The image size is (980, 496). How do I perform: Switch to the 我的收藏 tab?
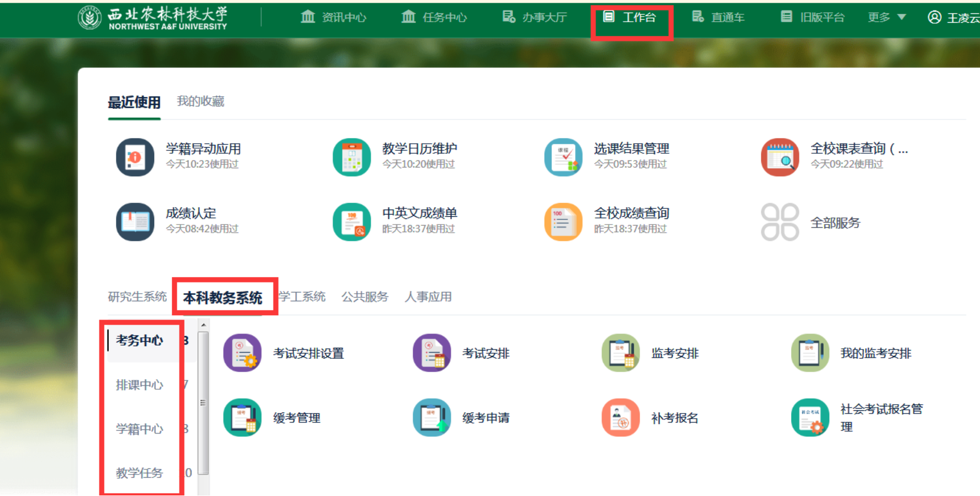click(x=200, y=101)
